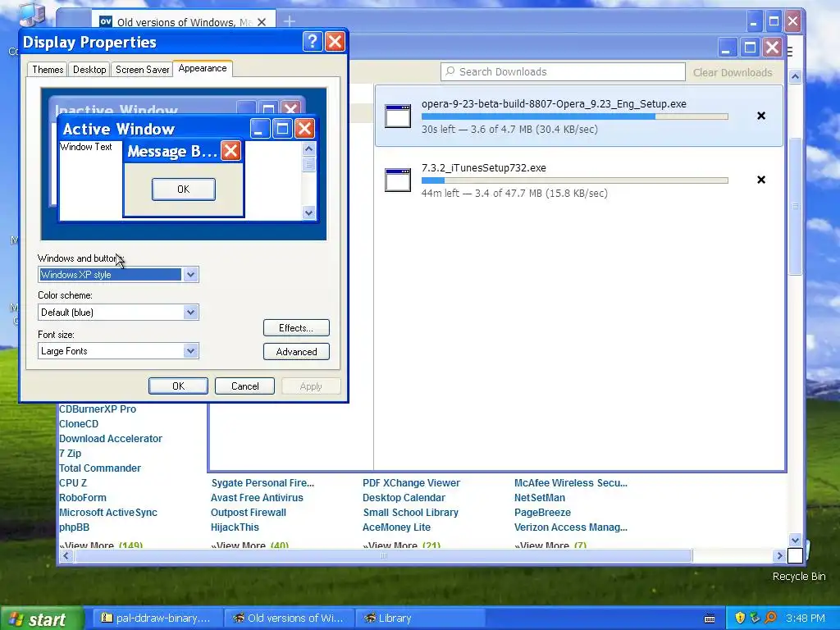Open the Total Commander link
Image resolution: width=840 pixels, height=630 pixels.
point(99,468)
